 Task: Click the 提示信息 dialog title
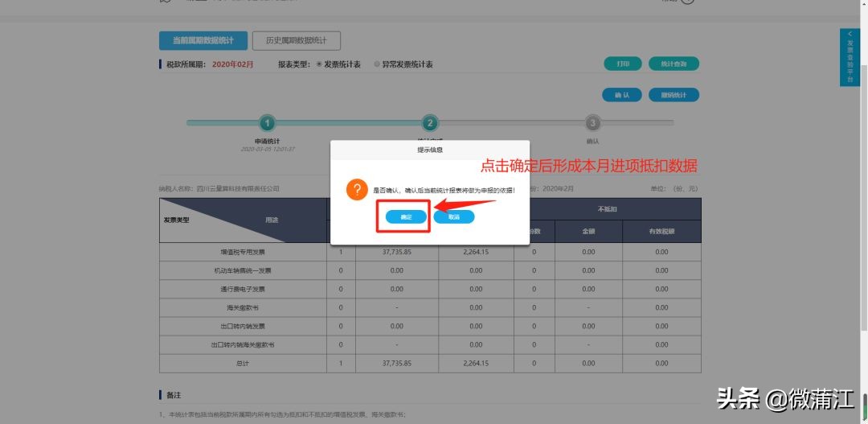click(430, 150)
